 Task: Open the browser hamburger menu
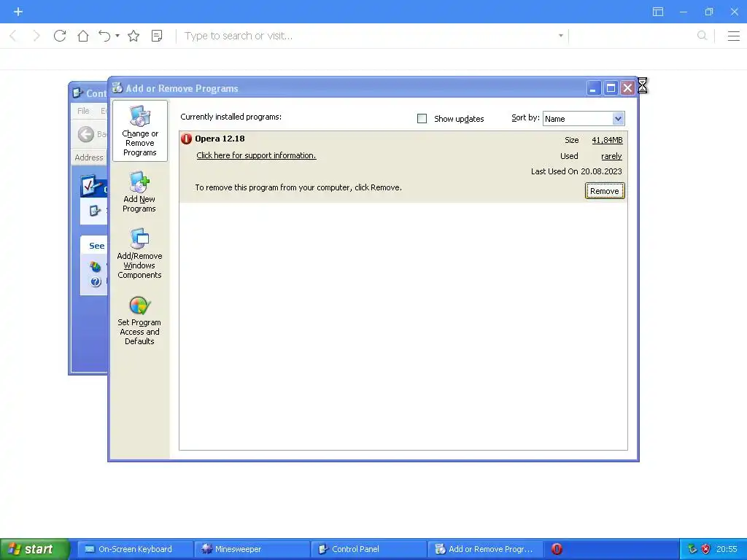734,36
